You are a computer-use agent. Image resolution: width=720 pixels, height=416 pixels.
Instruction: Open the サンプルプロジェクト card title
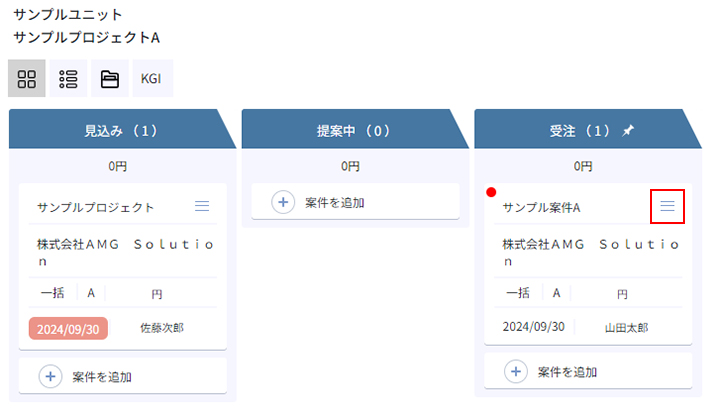(96, 208)
